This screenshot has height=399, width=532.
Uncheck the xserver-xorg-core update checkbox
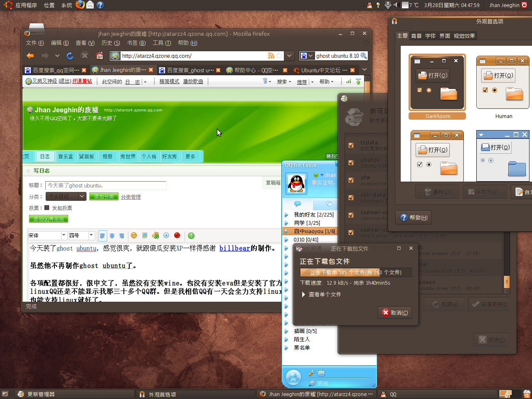coord(351,232)
